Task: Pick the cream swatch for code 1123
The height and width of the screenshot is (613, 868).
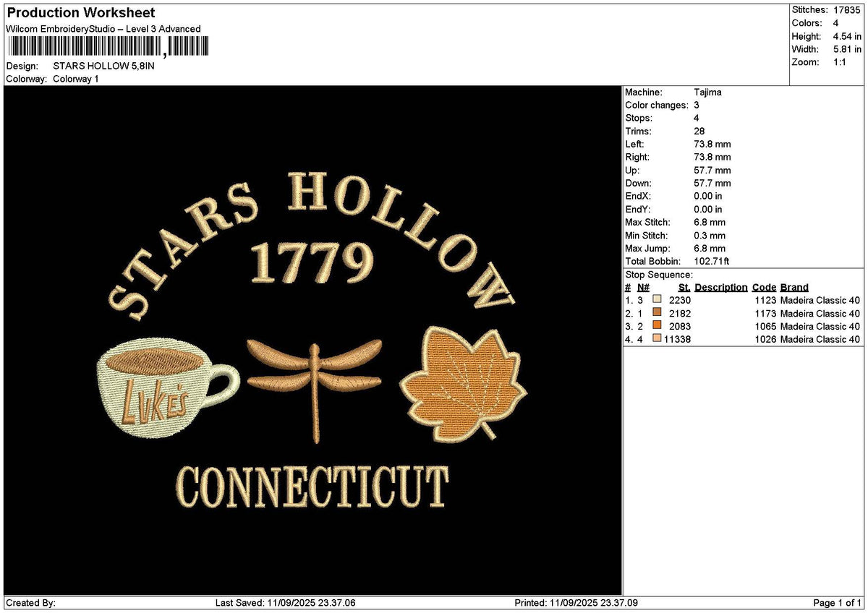Action: [x=657, y=299]
